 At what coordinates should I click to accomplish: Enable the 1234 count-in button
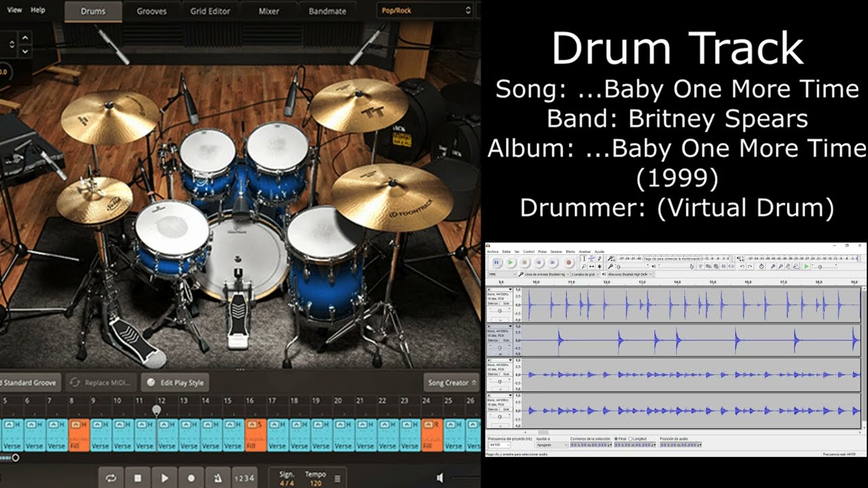point(244,478)
